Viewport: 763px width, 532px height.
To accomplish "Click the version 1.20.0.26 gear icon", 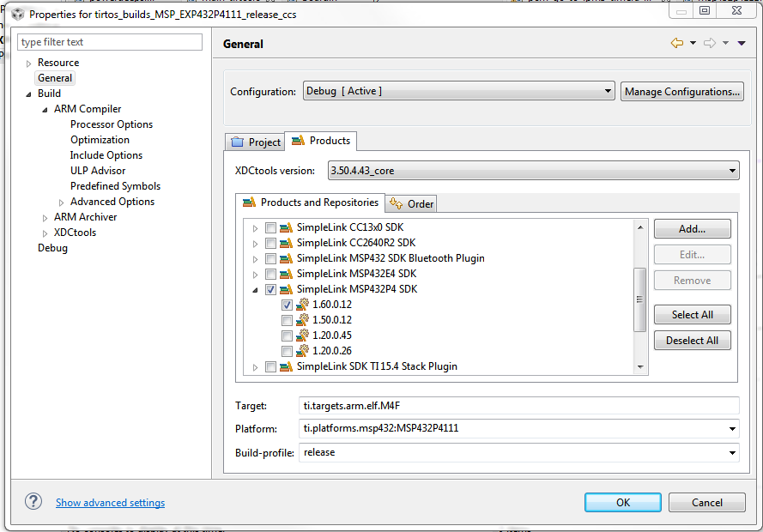I will [302, 351].
